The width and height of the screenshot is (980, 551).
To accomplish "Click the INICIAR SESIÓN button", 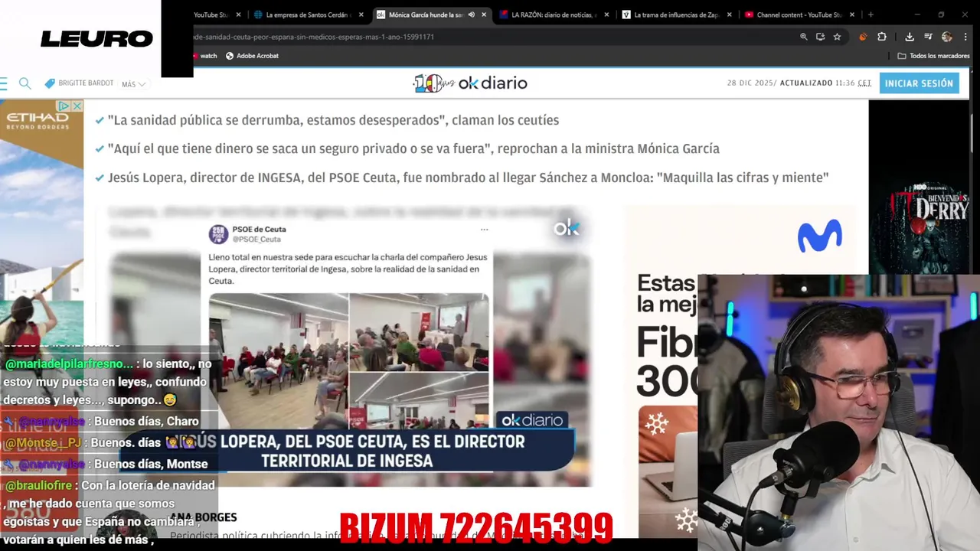I will tap(919, 83).
